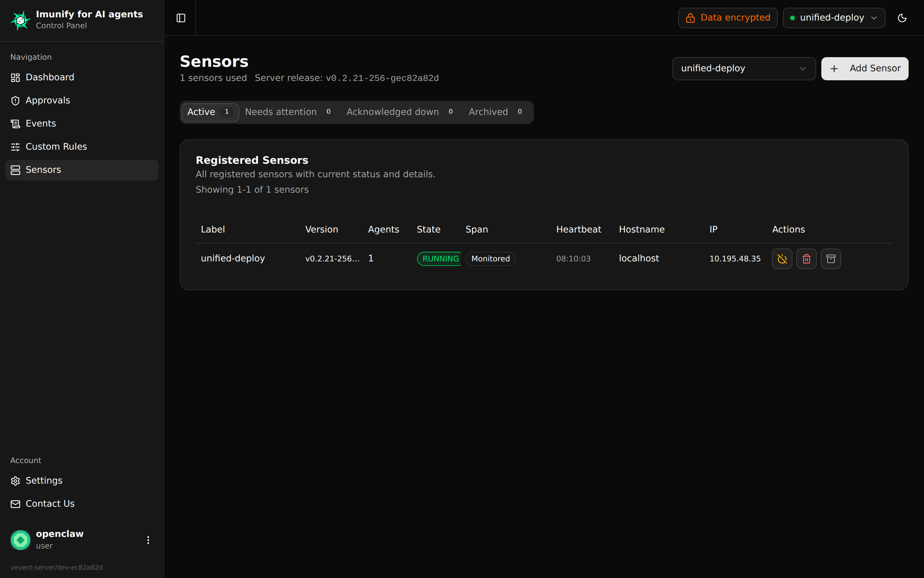Screen dimensions: 924x578
Task: Expand the unified-deploy selector beside Add Sensor
Action: click(744, 68)
